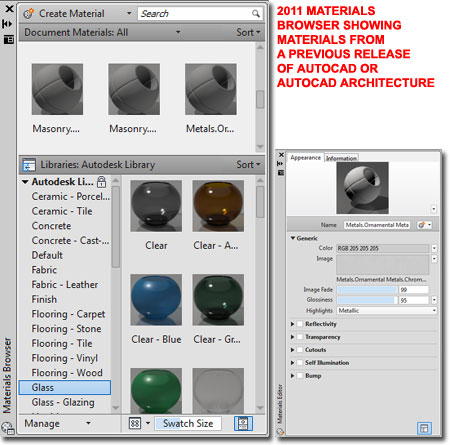Screen dimensions: 450x445
Task: Edit the material Name field
Action: tap(377, 225)
